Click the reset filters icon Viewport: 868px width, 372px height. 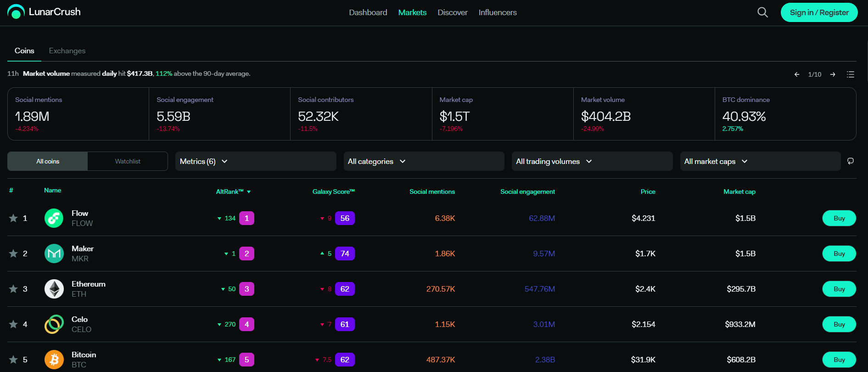[851, 161]
